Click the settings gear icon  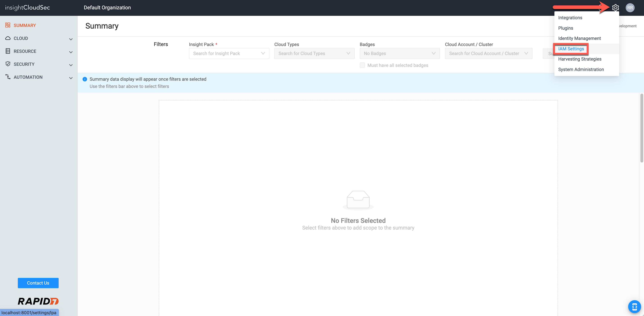(x=615, y=8)
